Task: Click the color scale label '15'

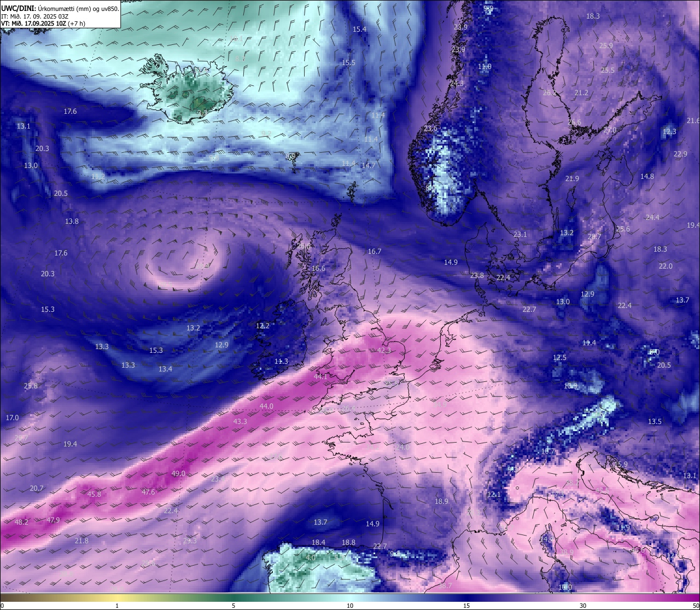Action: coord(466,606)
